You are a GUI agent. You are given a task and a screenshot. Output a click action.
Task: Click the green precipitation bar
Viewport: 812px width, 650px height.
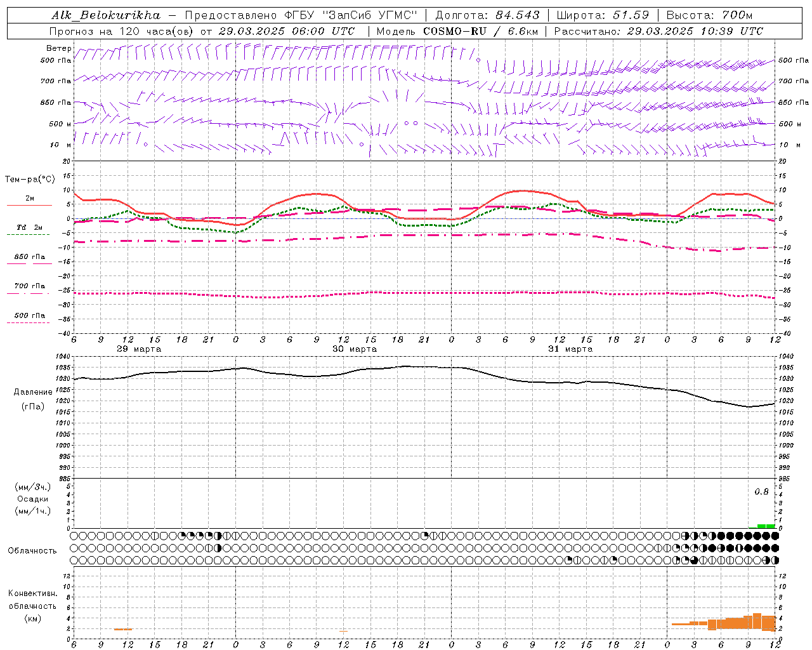(766, 526)
